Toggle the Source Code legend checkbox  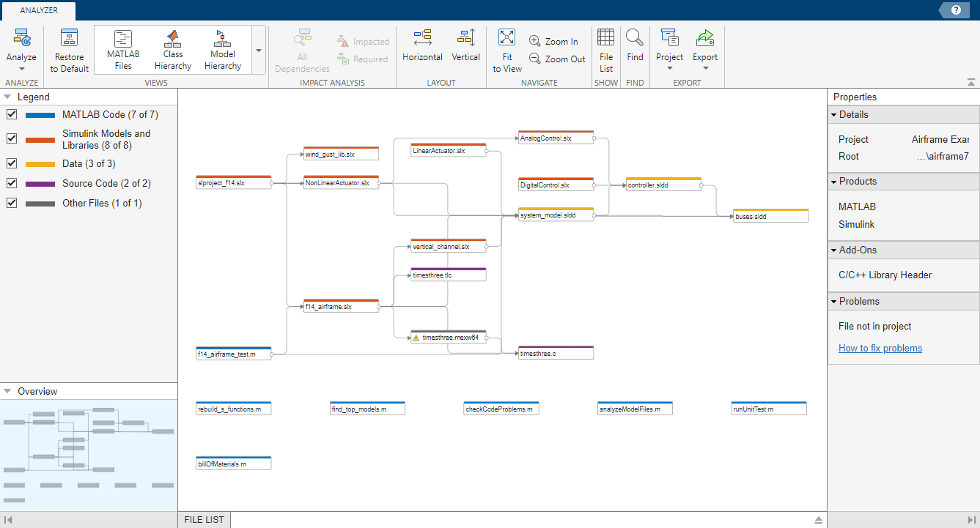(10, 183)
